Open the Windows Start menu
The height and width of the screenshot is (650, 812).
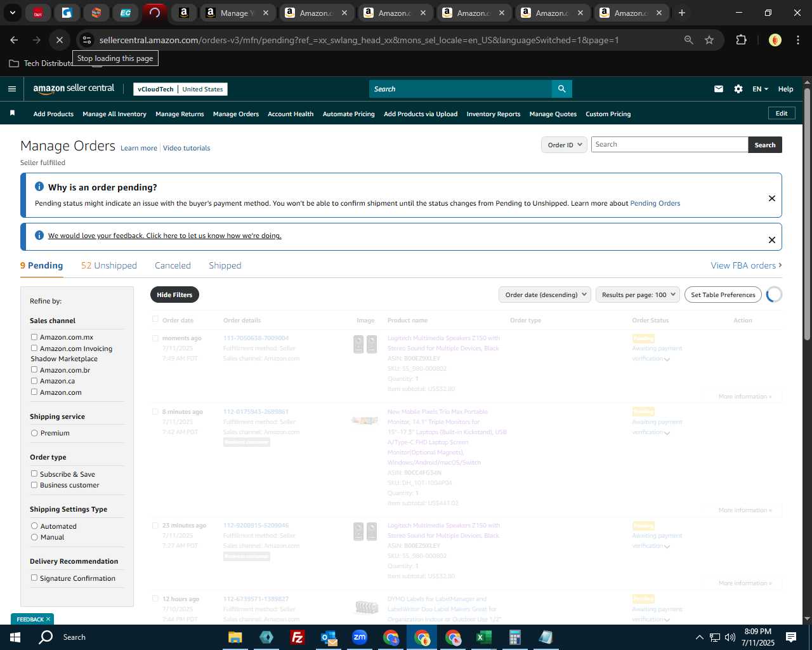pos(15,637)
